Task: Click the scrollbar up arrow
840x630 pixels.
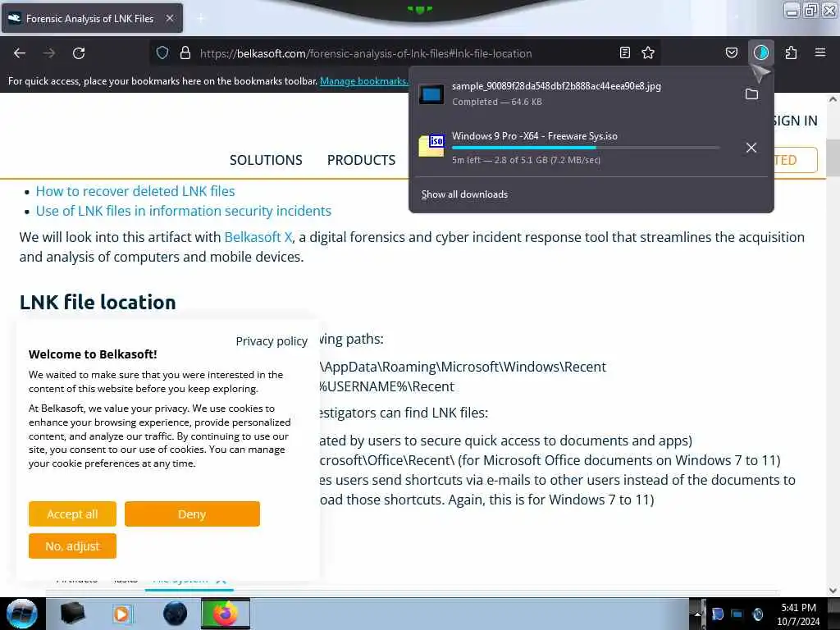Action: click(x=833, y=99)
